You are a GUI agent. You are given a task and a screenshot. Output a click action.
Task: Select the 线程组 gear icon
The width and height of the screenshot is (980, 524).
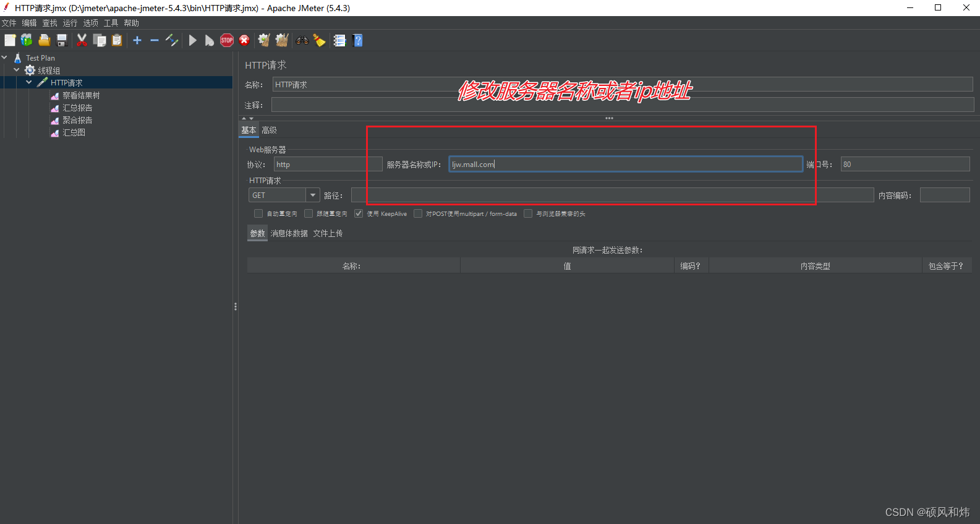point(30,70)
